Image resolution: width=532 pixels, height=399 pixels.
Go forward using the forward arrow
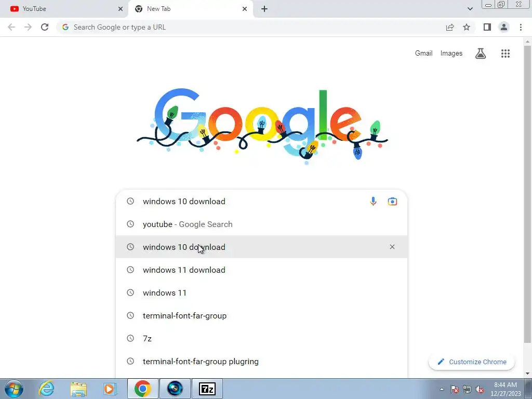pyautogui.click(x=28, y=27)
